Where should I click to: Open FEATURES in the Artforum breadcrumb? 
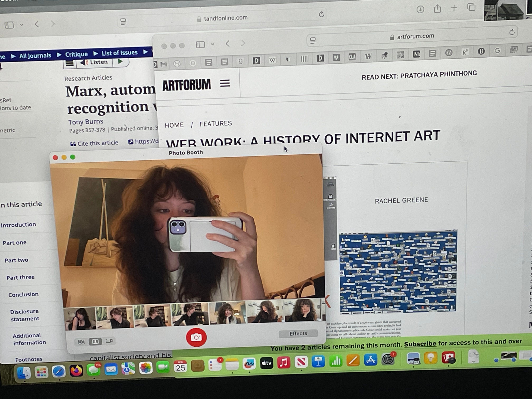[x=216, y=124]
